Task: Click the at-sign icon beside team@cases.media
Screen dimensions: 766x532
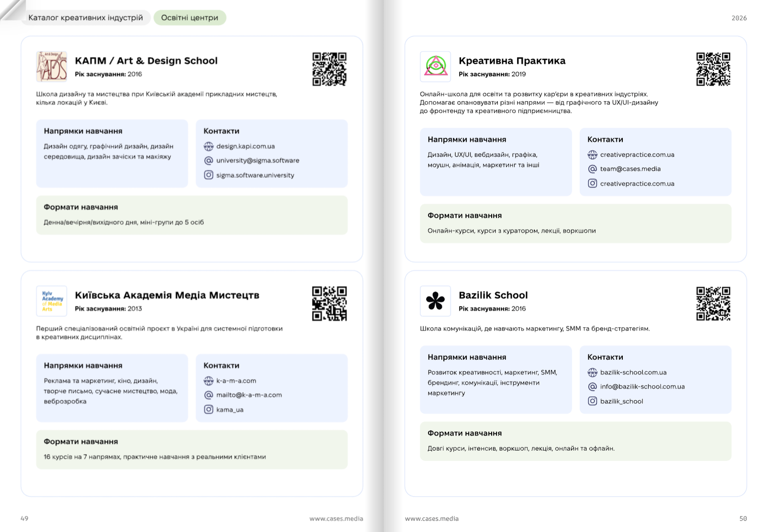Action: tap(593, 169)
